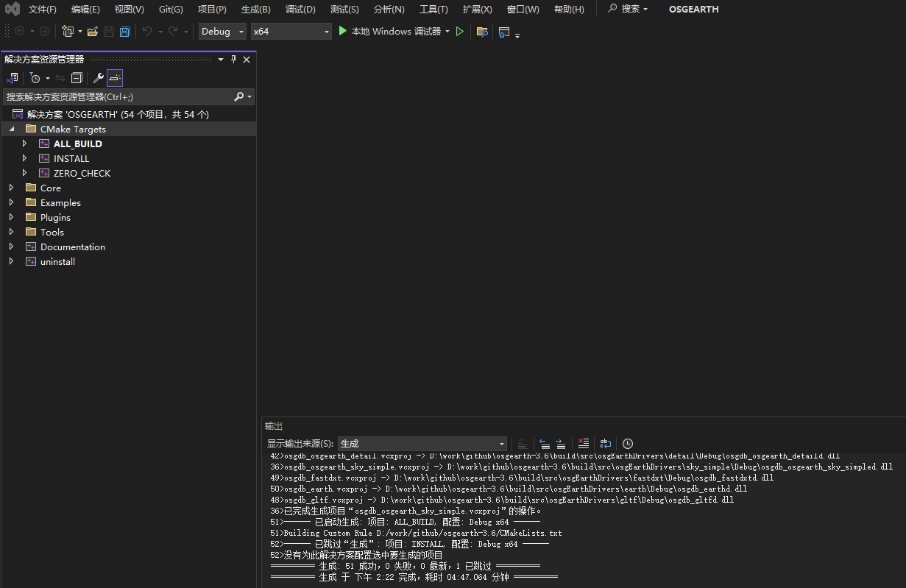The image size is (906, 588).
Task: Open the new project icon
Action: (68, 32)
